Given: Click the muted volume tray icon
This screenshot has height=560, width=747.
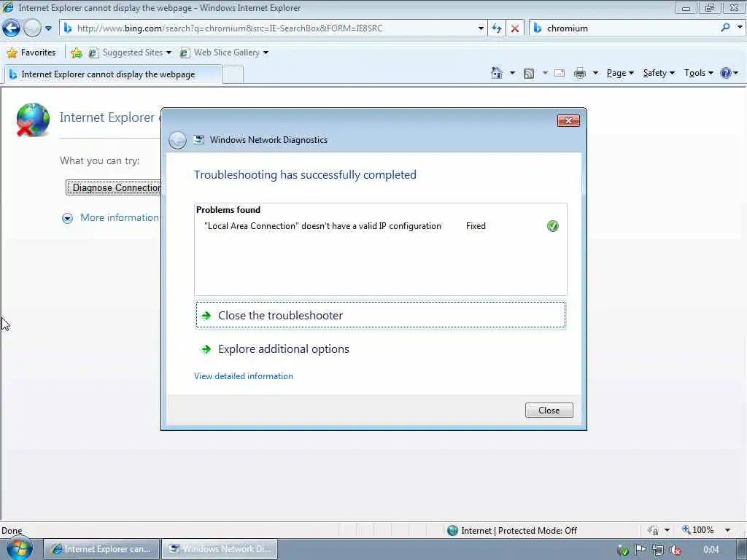Looking at the screenshot, I should coord(675,550).
